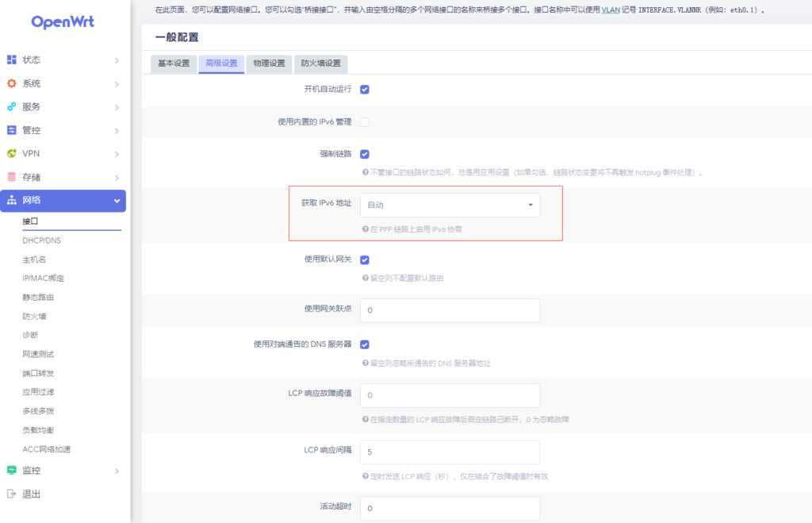Enable 使用内置的 IPv6 管理 checkbox

[x=365, y=122]
